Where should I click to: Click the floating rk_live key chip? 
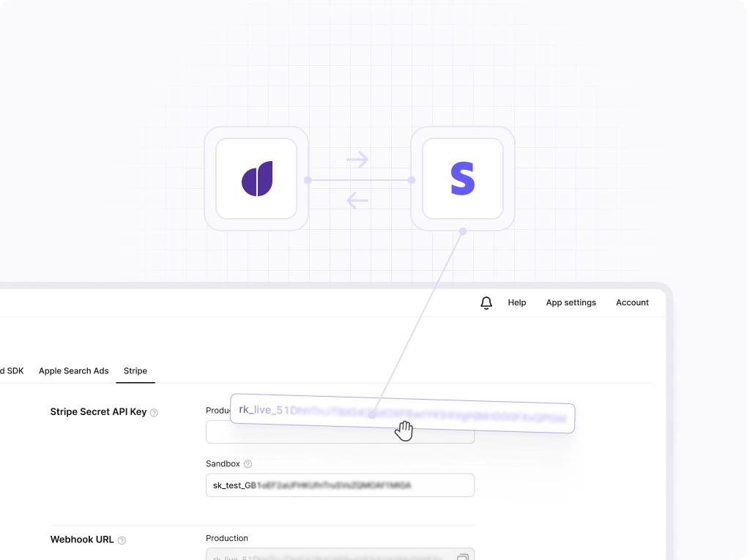coord(403,414)
